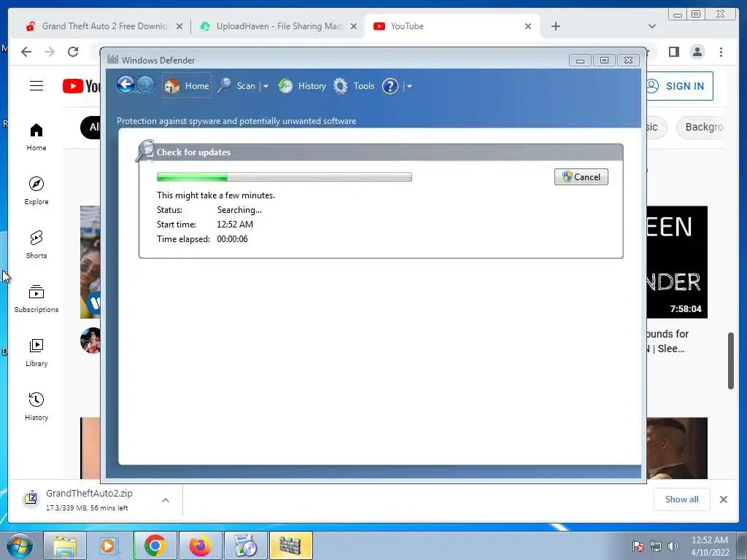
Task: Open Home in Windows Defender
Action: point(187,86)
